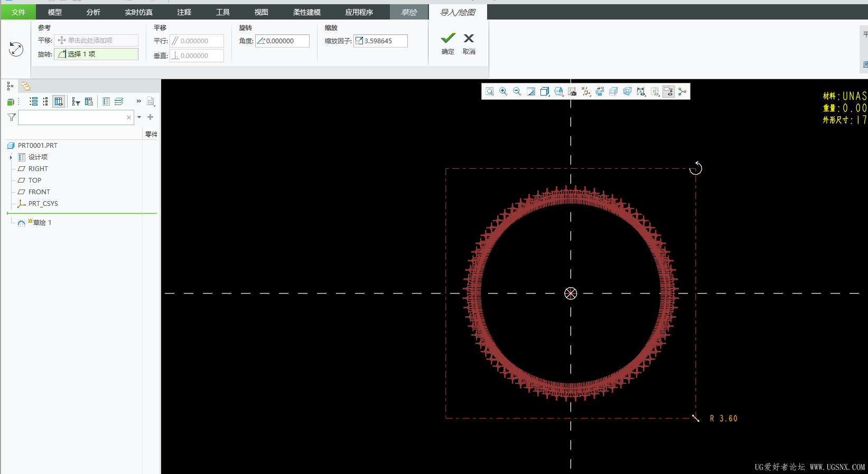Click the collapse all tree rows icon
This screenshot has height=474, width=868.
pos(45,101)
